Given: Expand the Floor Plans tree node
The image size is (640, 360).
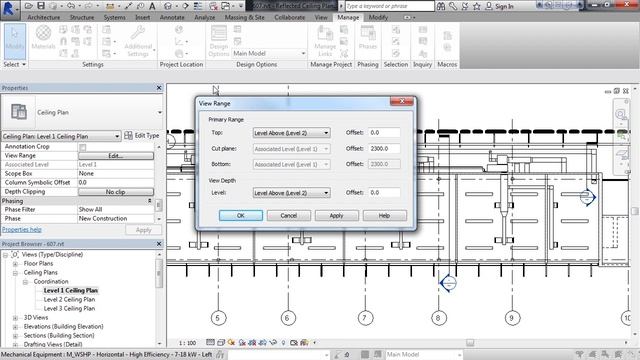Looking at the screenshot, I should click(16, 264).
